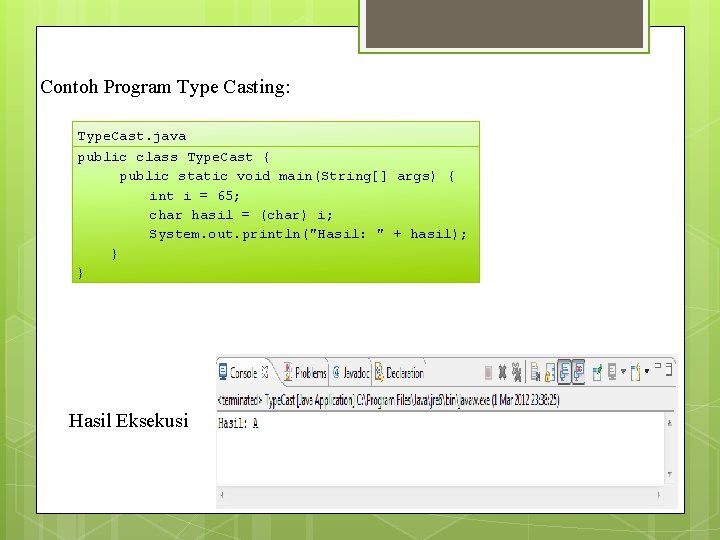Screen dimensions: 720x540
Task: Expand the Open Console dropdown arrow
Action: [x=647, y=371]
